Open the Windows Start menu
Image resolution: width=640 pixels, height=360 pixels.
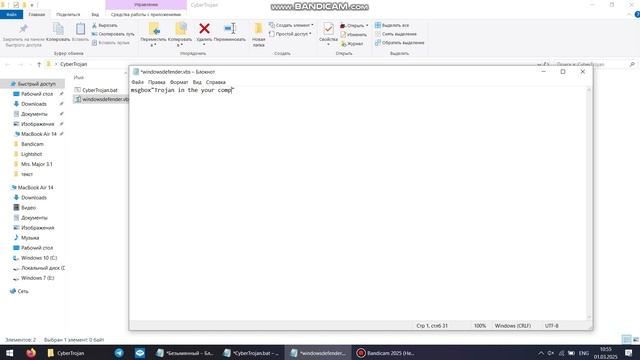pyautogui.click(x=9, y=353)
